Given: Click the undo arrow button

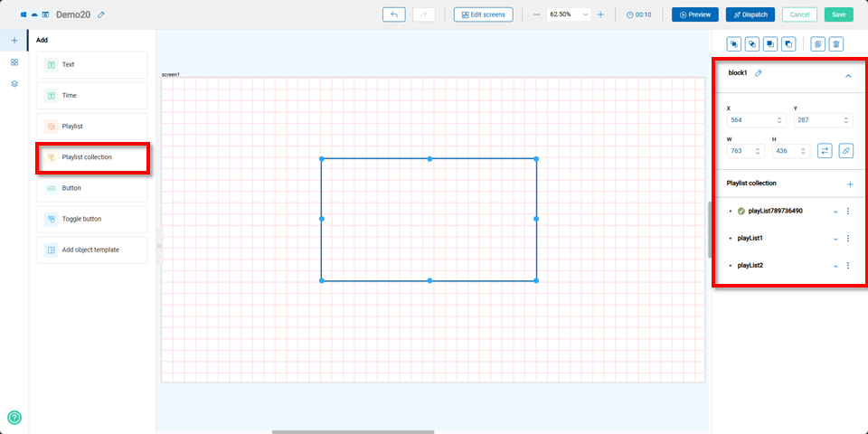Looking at the screenshot, I should 393,14.
